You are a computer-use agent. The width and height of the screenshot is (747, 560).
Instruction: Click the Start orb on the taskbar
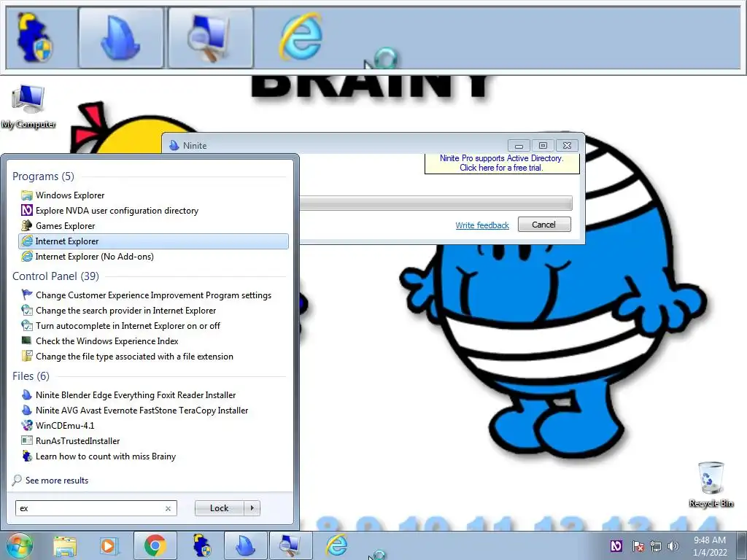point(19,545)
